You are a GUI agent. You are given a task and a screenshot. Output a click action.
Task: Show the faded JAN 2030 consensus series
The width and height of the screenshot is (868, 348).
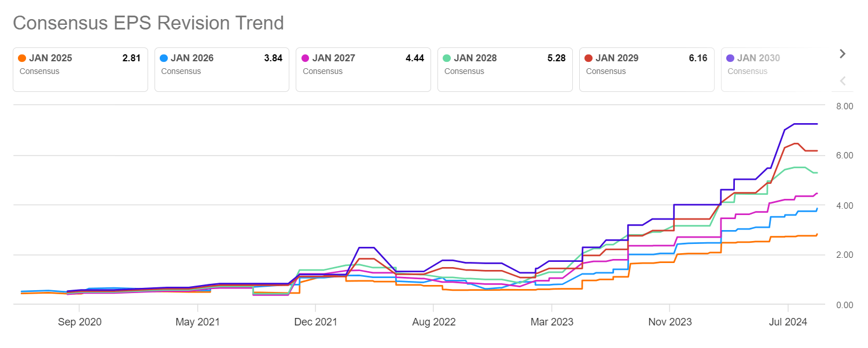click(770, 69)
